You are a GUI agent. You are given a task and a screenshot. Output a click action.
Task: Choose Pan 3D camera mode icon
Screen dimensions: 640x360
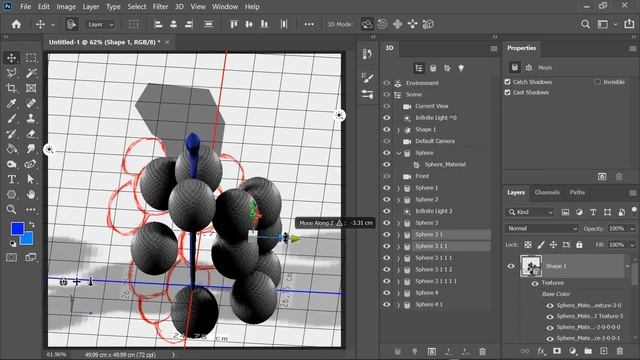pos(397,24)
